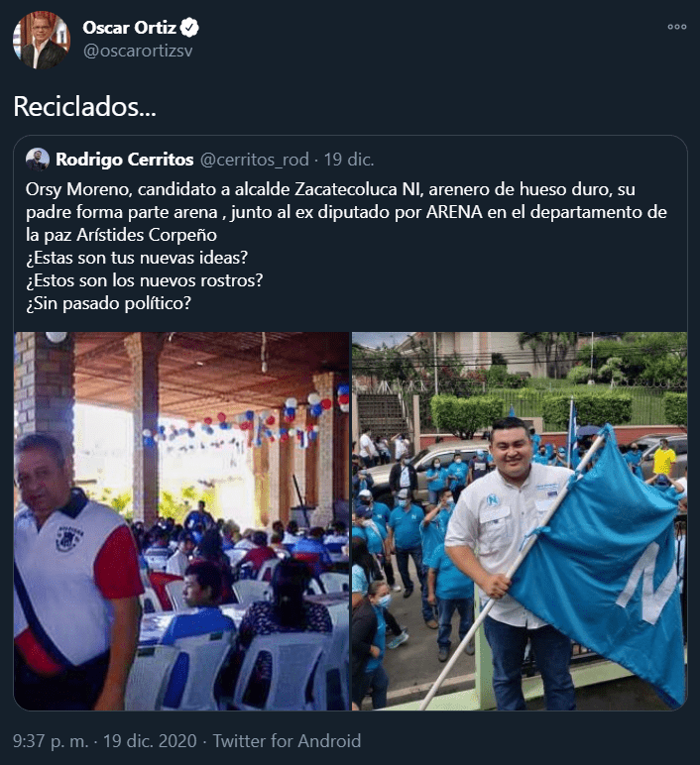Image resolution: width=700 pixels, height=765 pixels.
Task: Open the right photo with blue flag
Action: click(520, 520)
